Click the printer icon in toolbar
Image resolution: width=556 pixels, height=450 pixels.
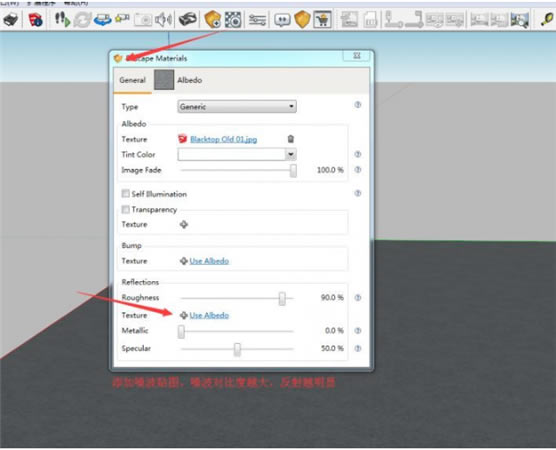11,19
